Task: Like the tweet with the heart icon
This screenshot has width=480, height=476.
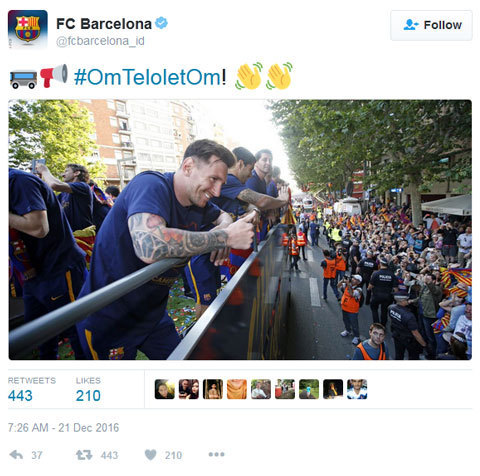Action: [150, 455]
